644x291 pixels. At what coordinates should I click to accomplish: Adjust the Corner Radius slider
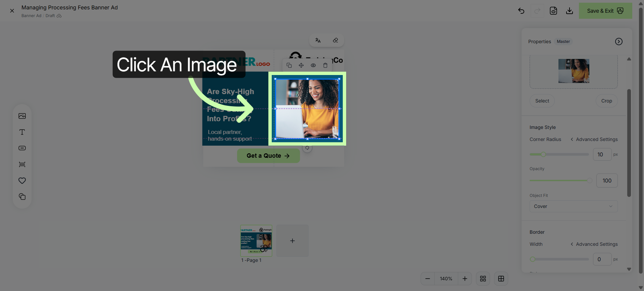pos(559,154)
